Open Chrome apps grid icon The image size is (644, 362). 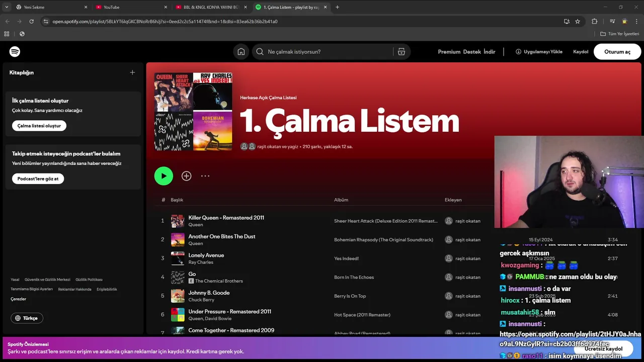[7, 34]
